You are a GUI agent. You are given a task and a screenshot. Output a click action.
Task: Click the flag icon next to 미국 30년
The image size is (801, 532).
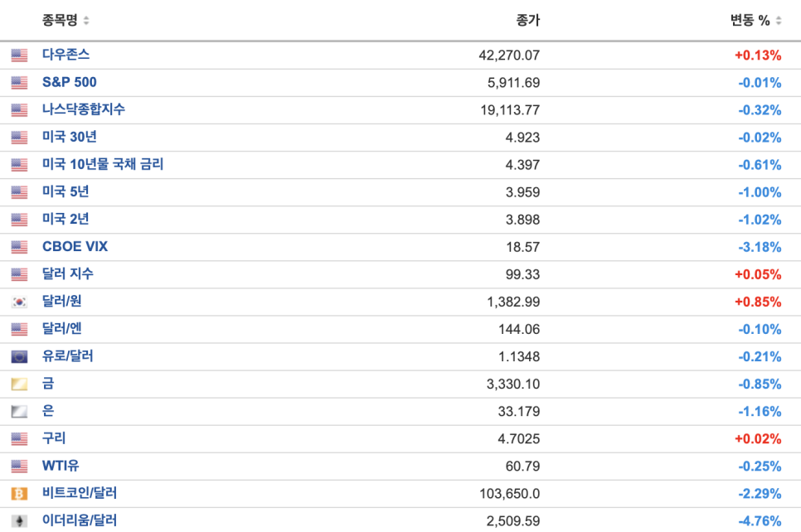[19, 138]
